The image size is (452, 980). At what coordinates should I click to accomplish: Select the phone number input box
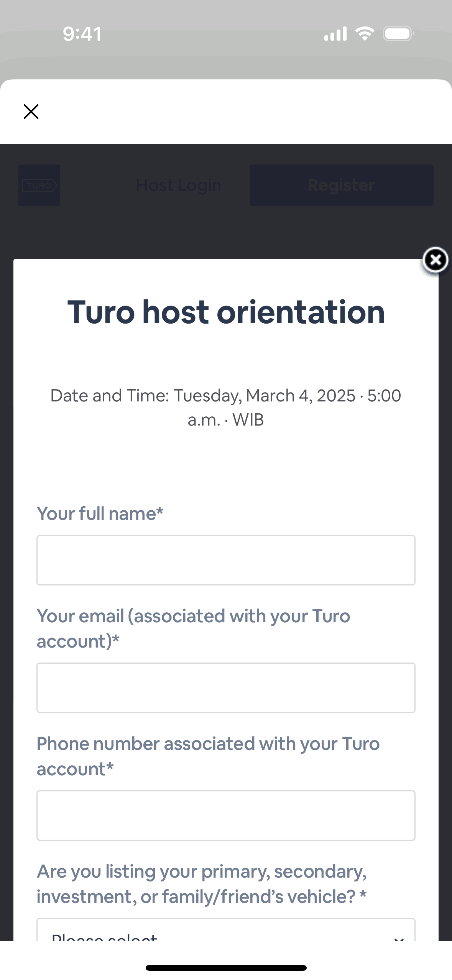coord(226,815)
